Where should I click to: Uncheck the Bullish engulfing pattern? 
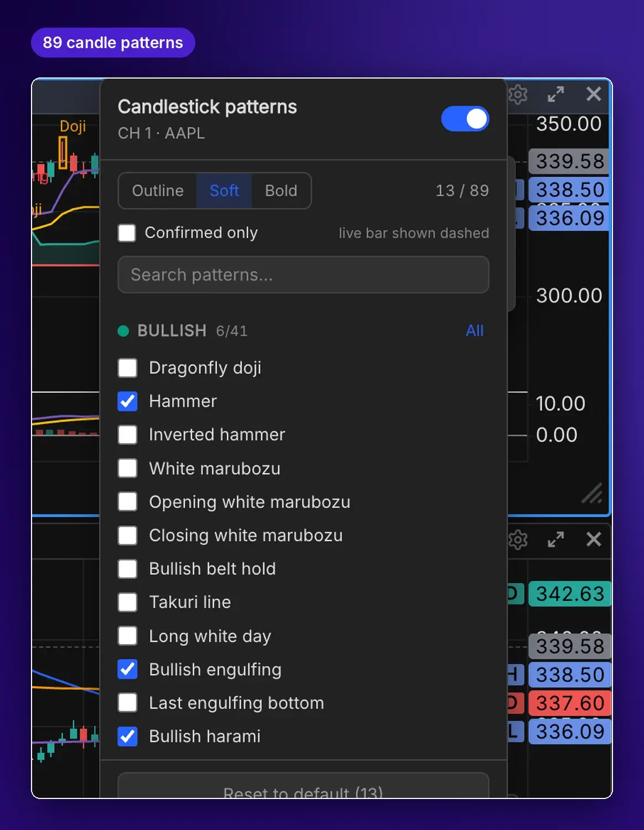[128, 670]
